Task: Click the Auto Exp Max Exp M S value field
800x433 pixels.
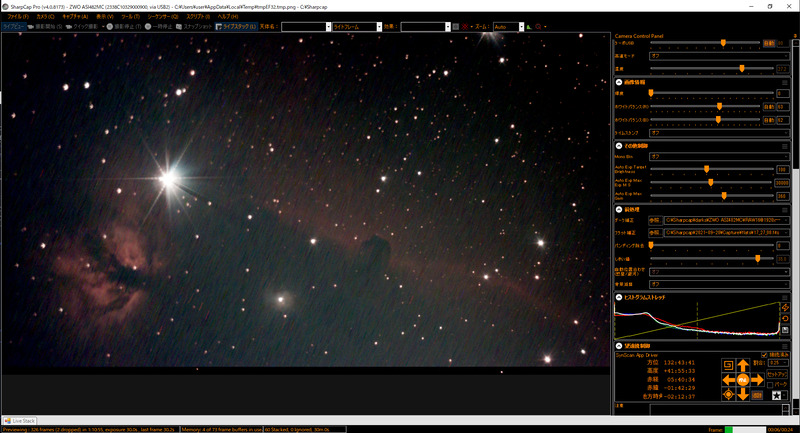Action: [782, 183]
